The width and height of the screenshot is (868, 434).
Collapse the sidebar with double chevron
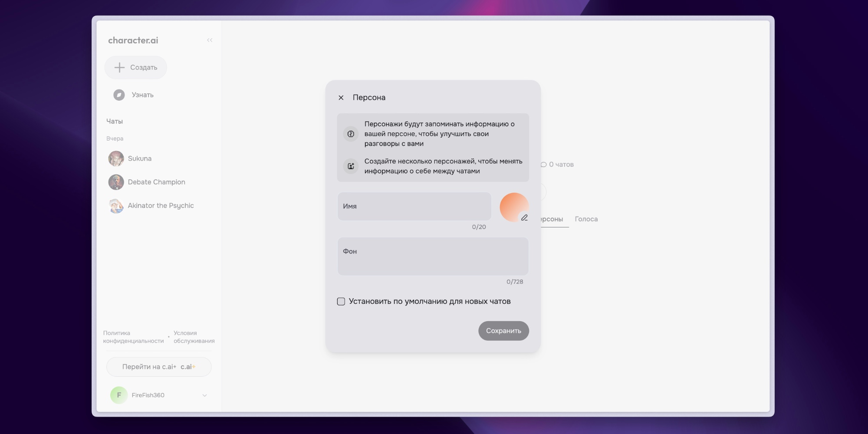(210, 40)
